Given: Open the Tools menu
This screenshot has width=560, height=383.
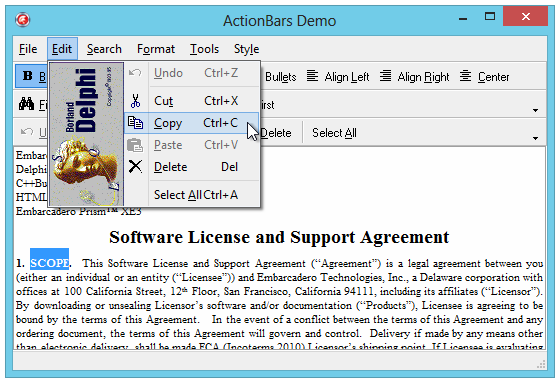Looking at the screenshot, I should point(204,49).
